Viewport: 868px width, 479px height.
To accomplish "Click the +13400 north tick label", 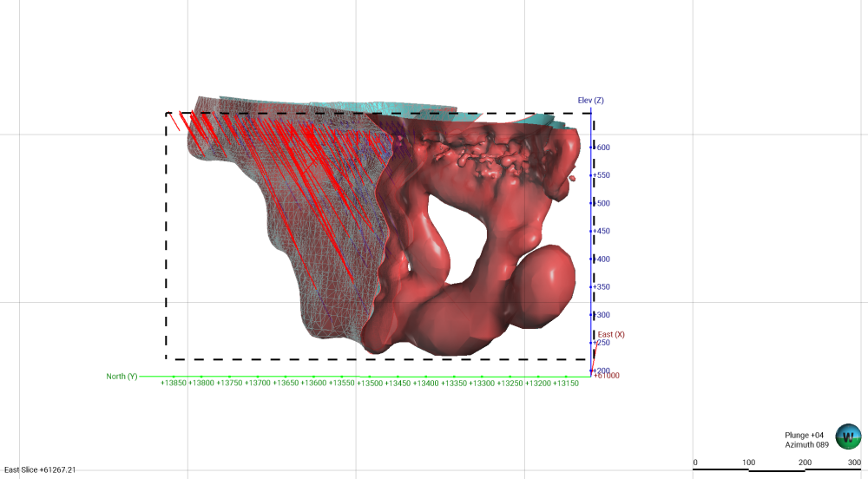I will [x=425, y=384].
